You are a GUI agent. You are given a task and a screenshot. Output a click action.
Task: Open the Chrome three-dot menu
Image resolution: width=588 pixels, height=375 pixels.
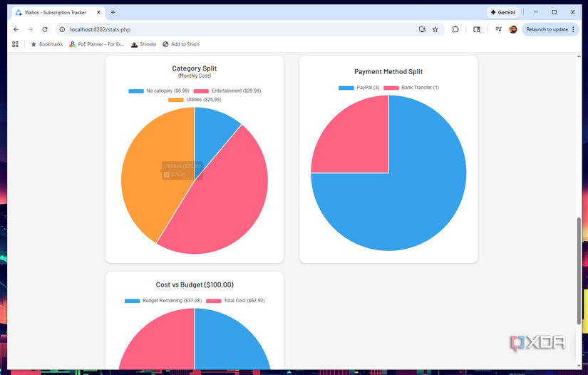tap(573, 29)
